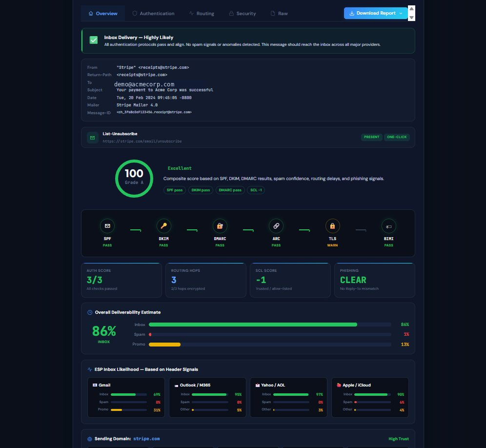Select the SPF envelope icon

point(107,225)
